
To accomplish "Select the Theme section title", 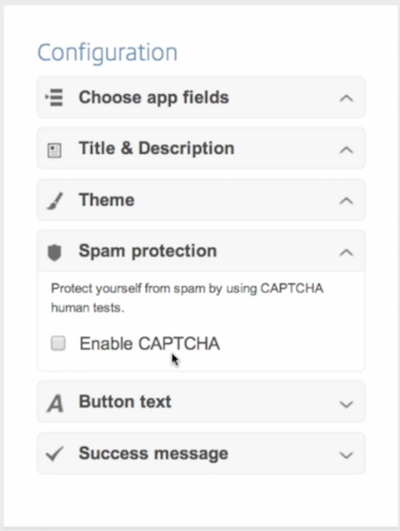I will (107, 200).
